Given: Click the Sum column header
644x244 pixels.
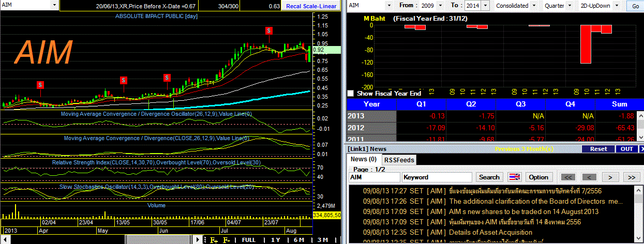Looking at the screenshot, I should (619, 104).
